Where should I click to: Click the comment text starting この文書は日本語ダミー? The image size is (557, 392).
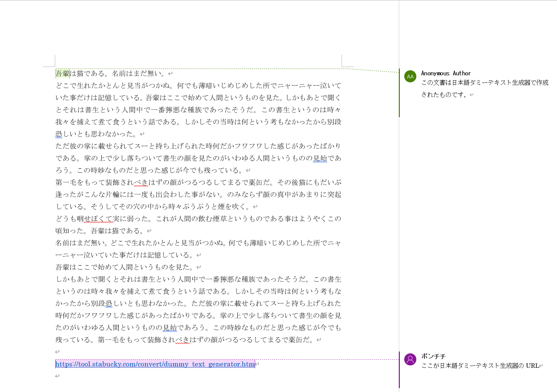click(x=485, y=83)
